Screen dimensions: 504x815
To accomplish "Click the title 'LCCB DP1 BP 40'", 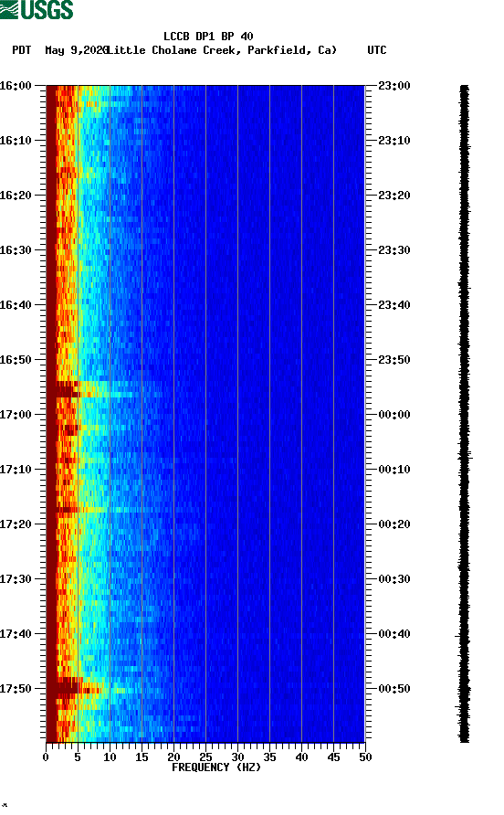I will [208, 37].
